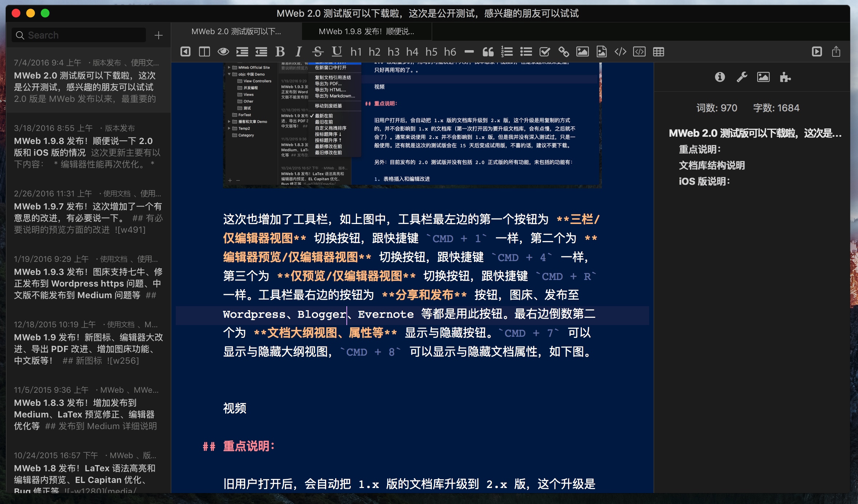
Task: Insert an ordered list
Action: coord(507,52)
